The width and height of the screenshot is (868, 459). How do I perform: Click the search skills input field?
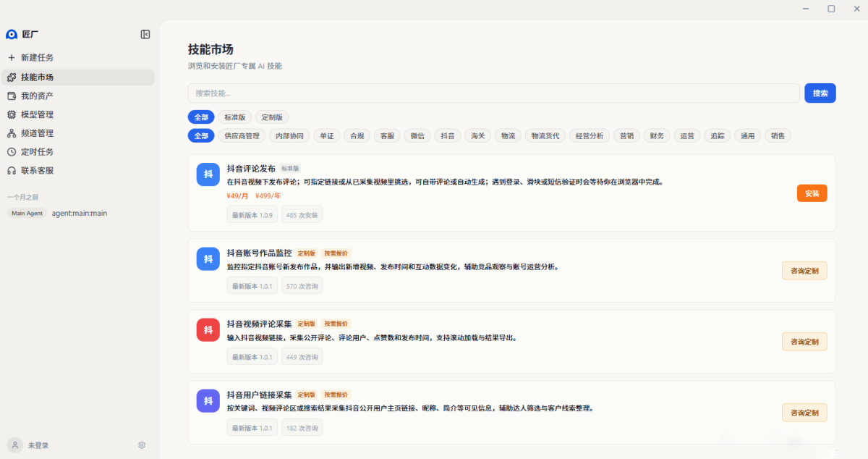(493, 93)
